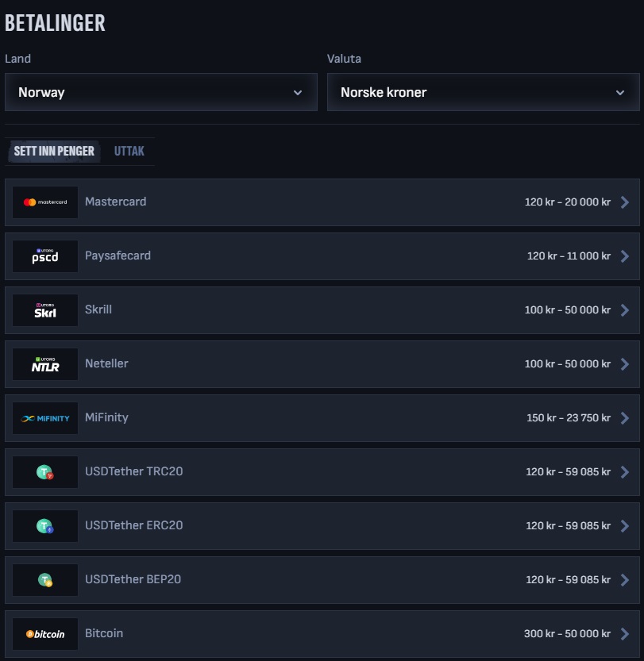Click the USDTether ERC20 coin icon

(45, 526)
